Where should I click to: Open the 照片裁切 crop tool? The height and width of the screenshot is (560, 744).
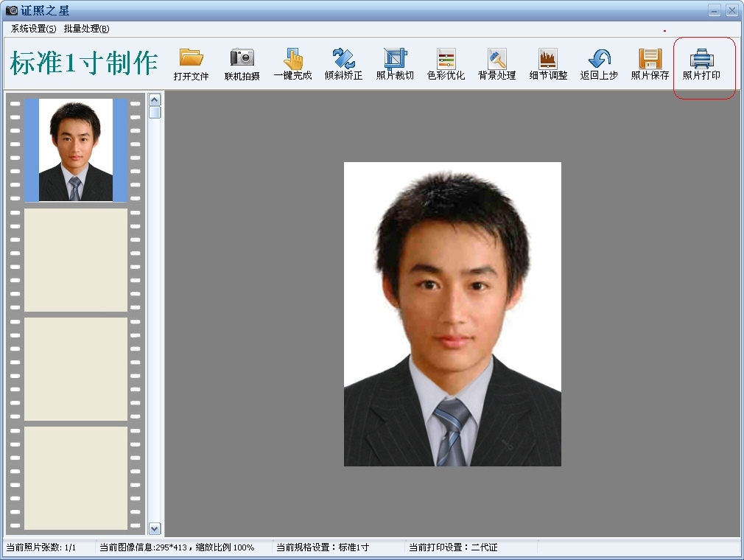(x=395, y=64)
